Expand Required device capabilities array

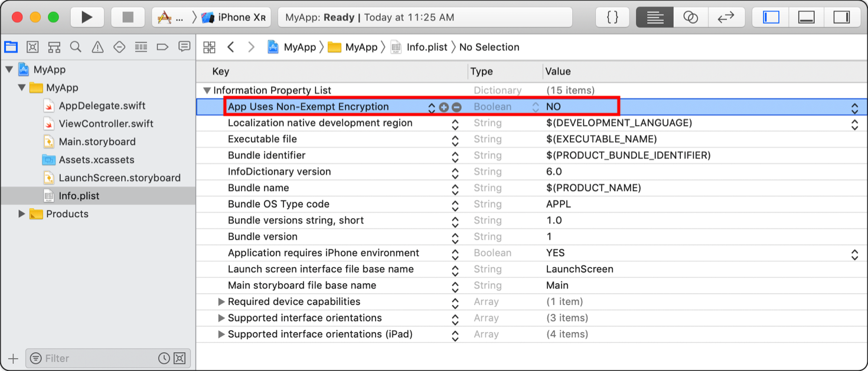point(221,301)
